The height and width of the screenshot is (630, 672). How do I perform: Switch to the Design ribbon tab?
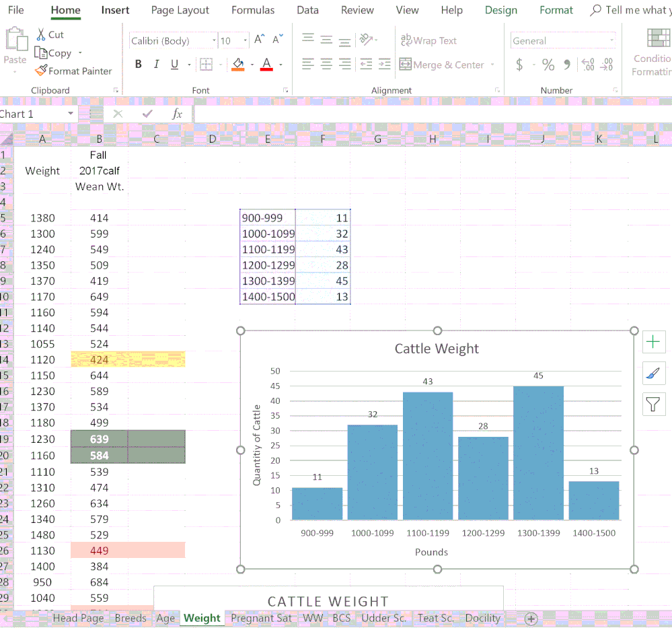tap(500, 10)
